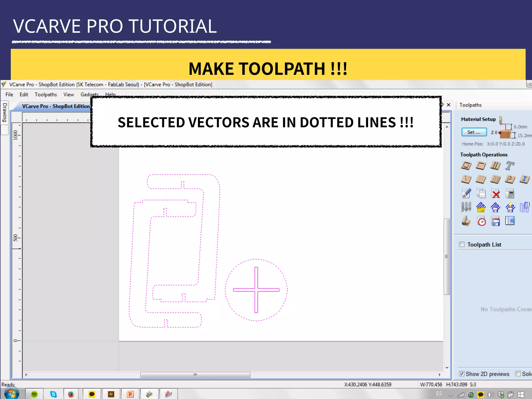
Task: Click the Copy toolpath icon
Action: point(481,193)
